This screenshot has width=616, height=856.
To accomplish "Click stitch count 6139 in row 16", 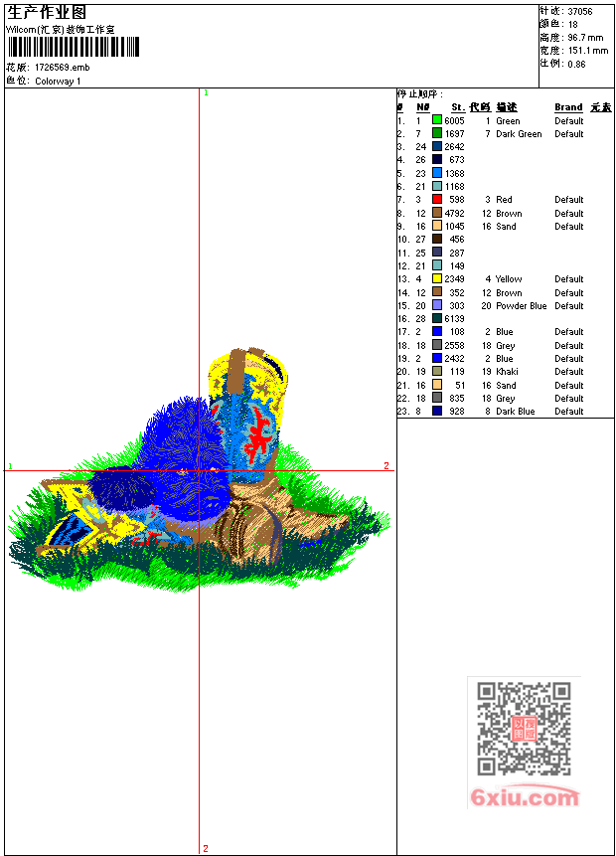I will 454,319.
